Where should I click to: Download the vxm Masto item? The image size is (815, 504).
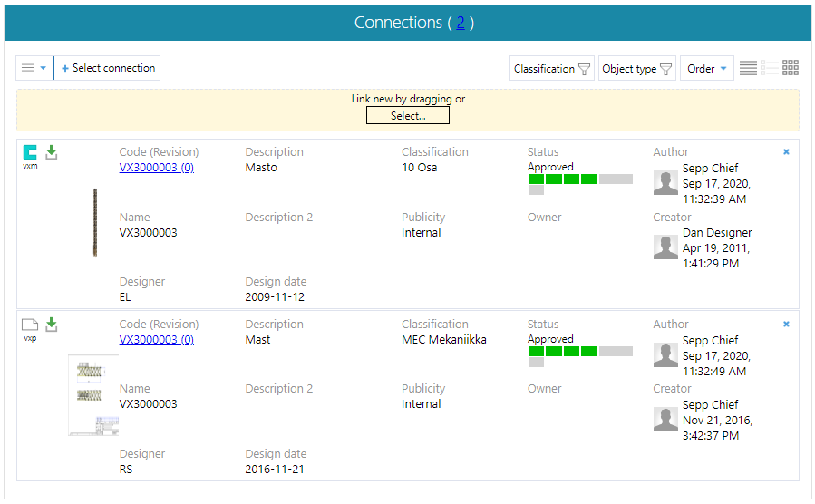coord(52,152)
